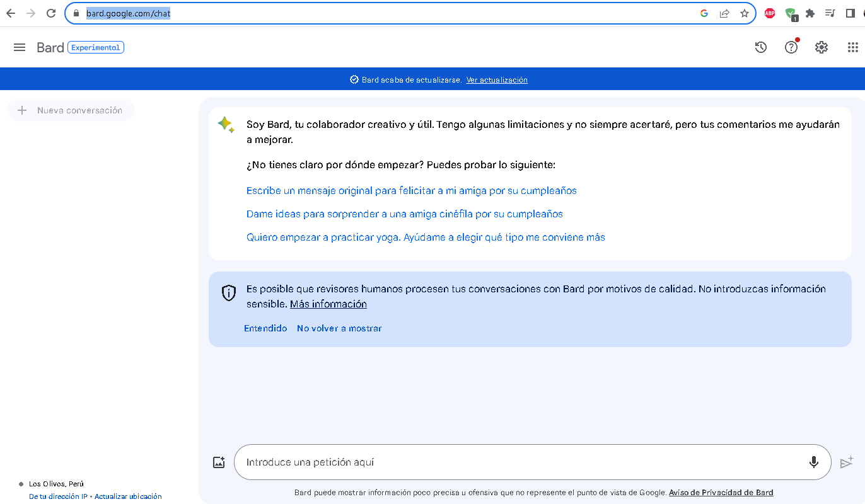865x504 pixels.
Task: Click the upload image icon
Action: coord(219,462)
